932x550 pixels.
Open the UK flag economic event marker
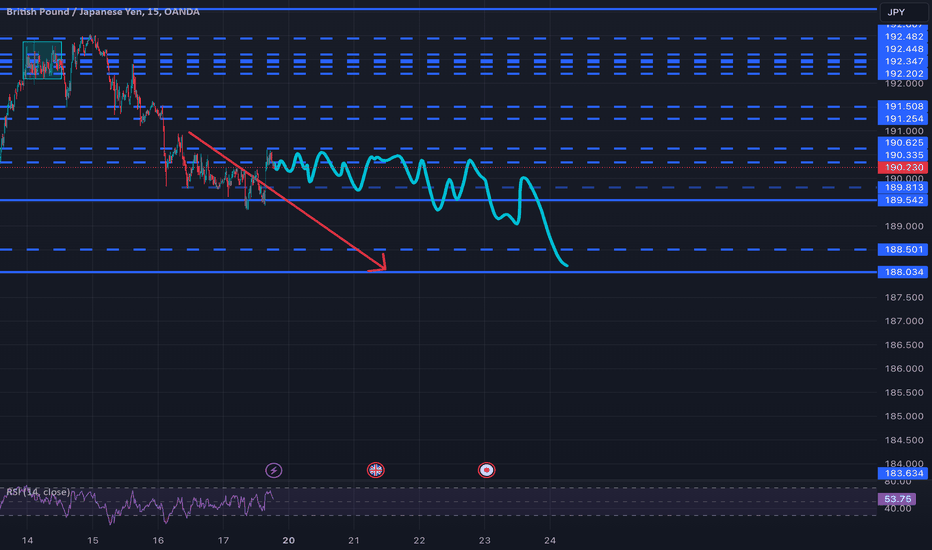(x=375, y=470)
